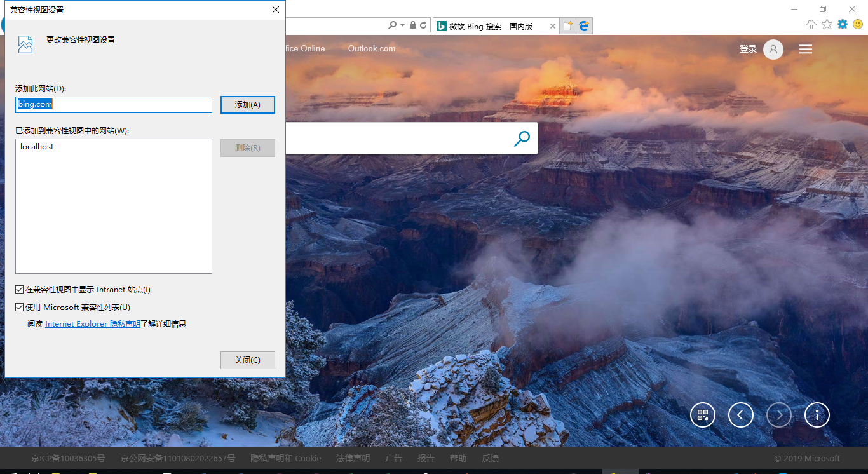This screenshot has width=868, height=474.
Task: Open Internet Explorer settings gear icon
Action: point(842,24)
